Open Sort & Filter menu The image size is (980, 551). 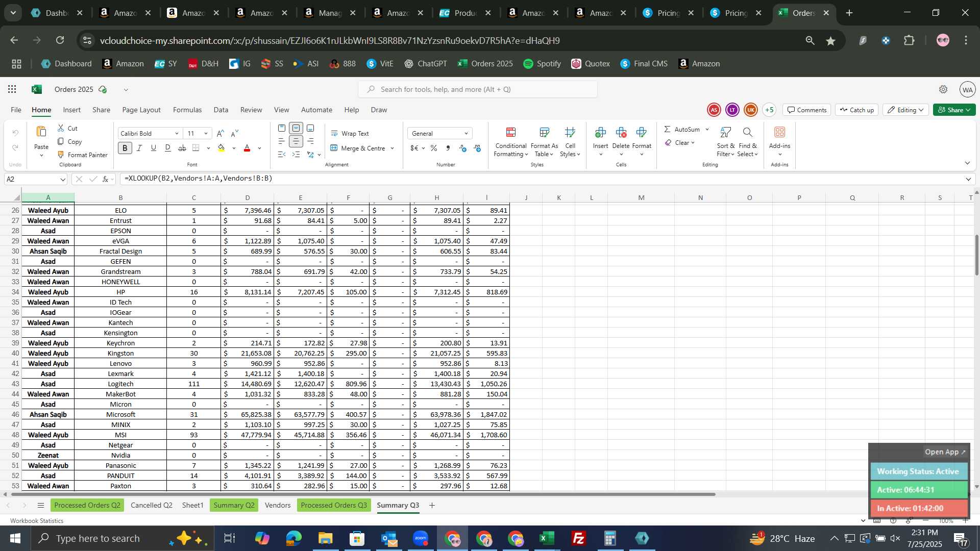click(725, 142)
